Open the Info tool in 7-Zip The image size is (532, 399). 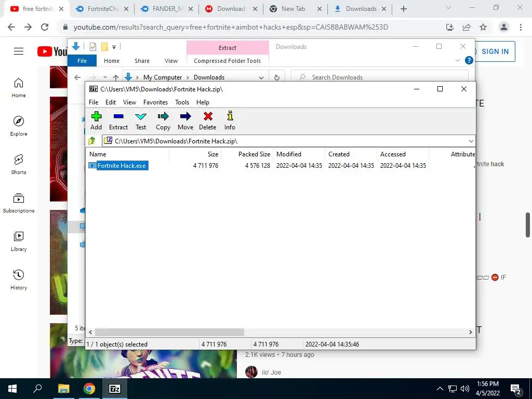click(x=230, y=121)
